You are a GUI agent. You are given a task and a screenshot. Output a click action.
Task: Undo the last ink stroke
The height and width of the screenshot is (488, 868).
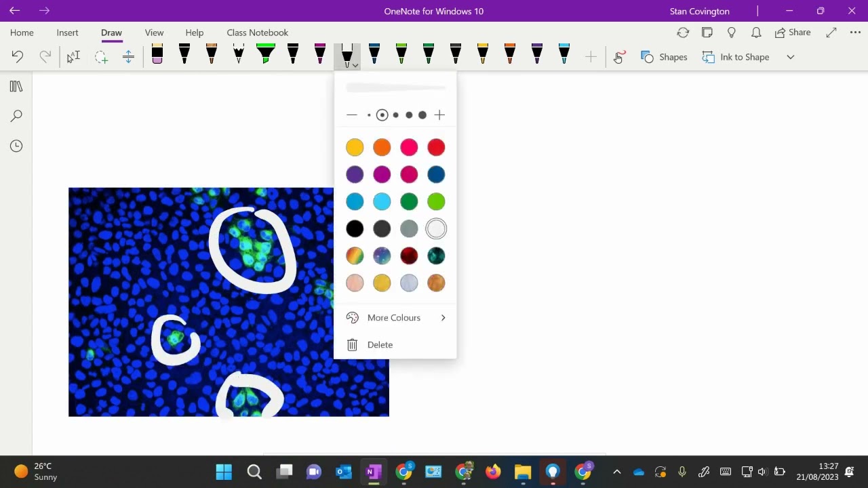point(18,57)
